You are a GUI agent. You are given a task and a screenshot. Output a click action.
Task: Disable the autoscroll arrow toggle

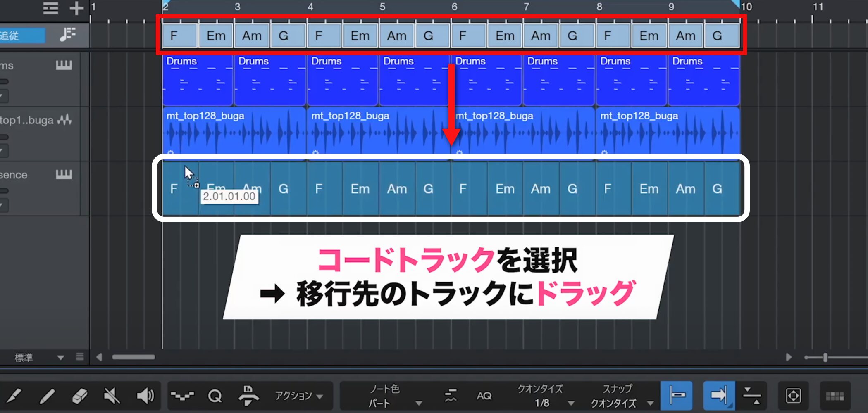(x=719, y=396)
